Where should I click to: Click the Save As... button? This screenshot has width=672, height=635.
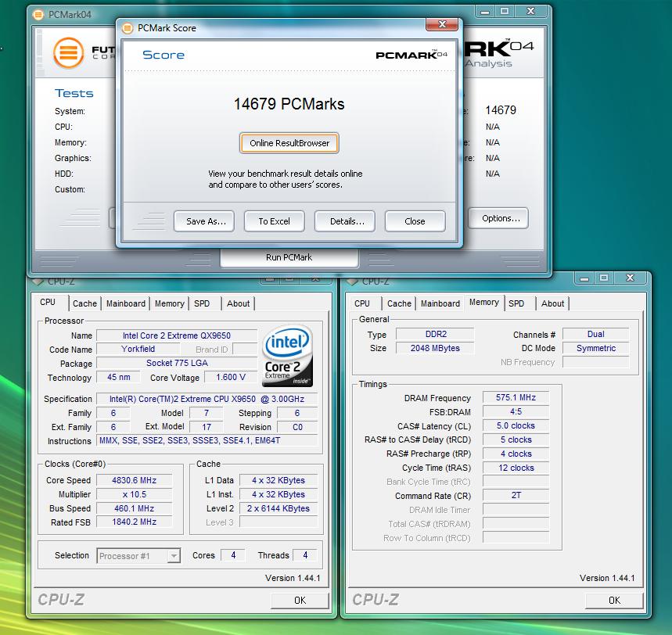coord(204,221)
